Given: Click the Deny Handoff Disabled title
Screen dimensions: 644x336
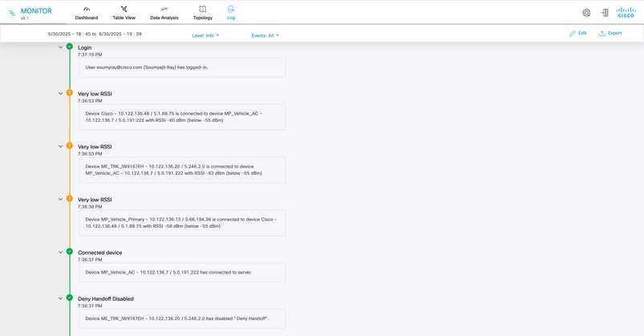Looking at the screenshot, I should pos(106,299).
